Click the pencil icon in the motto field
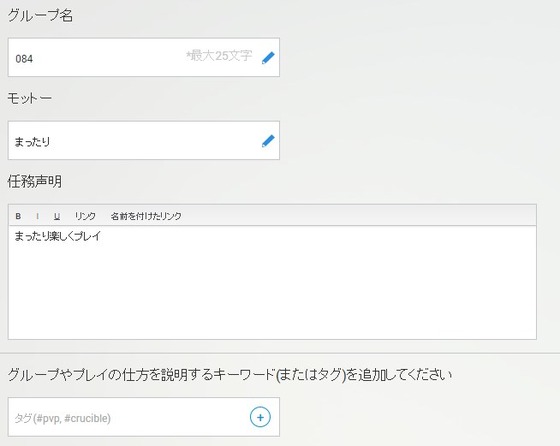This screenshot has height=446, width=560. point(268,141)
